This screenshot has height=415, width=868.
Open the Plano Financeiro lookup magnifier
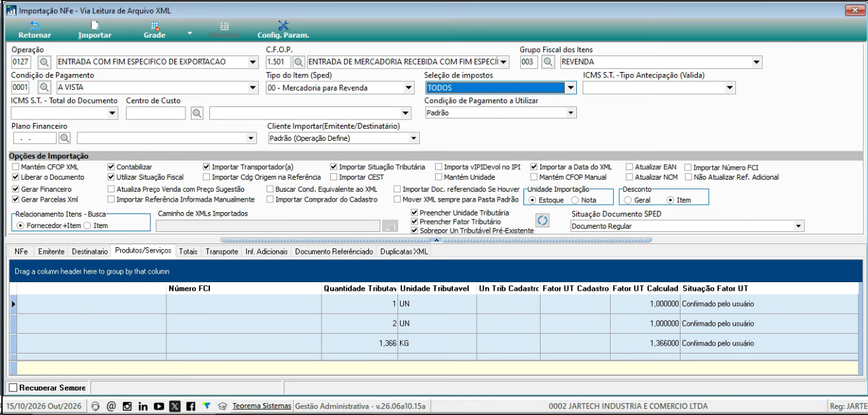click(64, 138)
